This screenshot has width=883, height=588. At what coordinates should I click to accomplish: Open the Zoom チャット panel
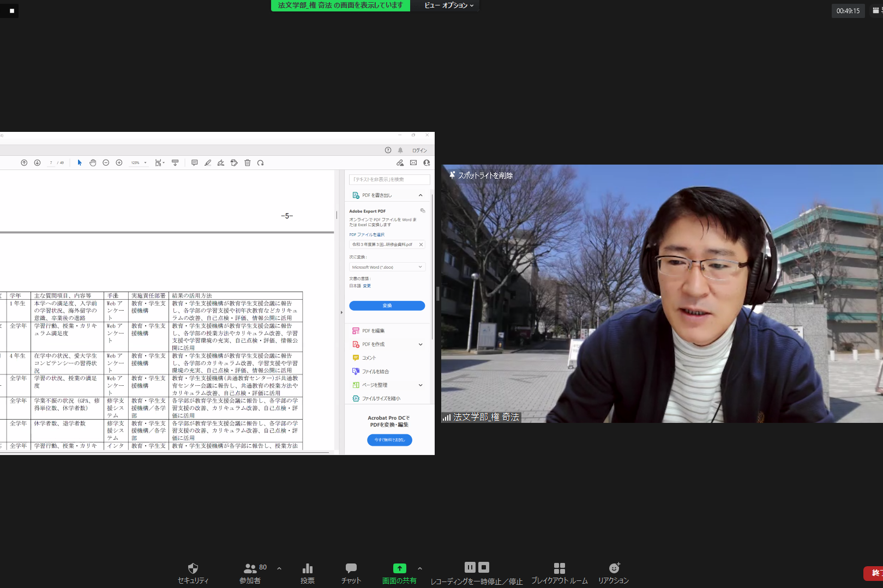pos(351,573)
